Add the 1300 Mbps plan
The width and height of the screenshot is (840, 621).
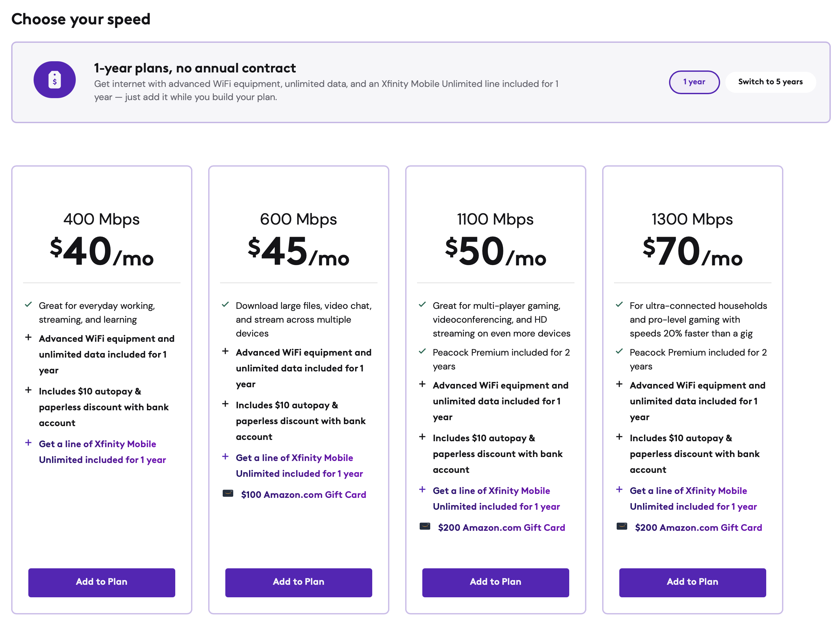pyautogui.click(x=693, y=582)
